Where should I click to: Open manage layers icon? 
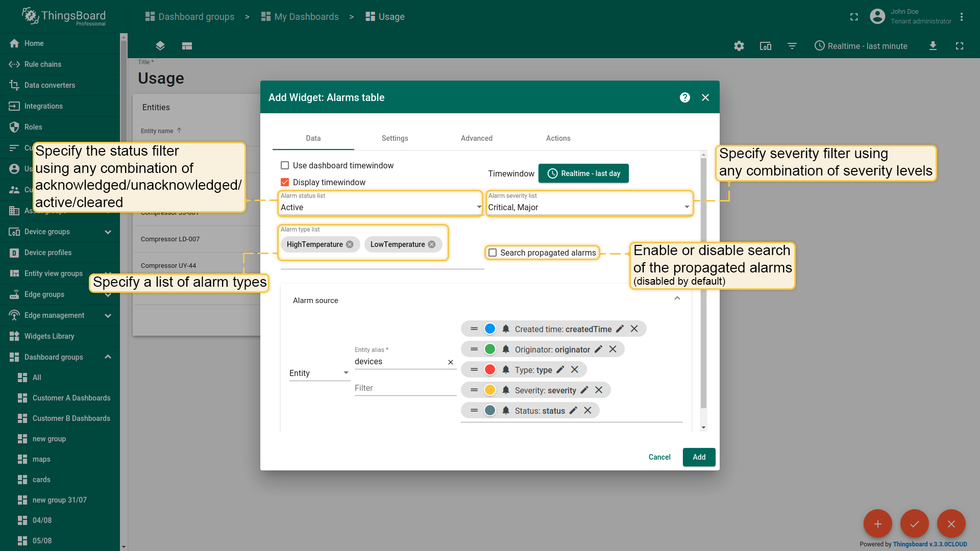[160, 46]
